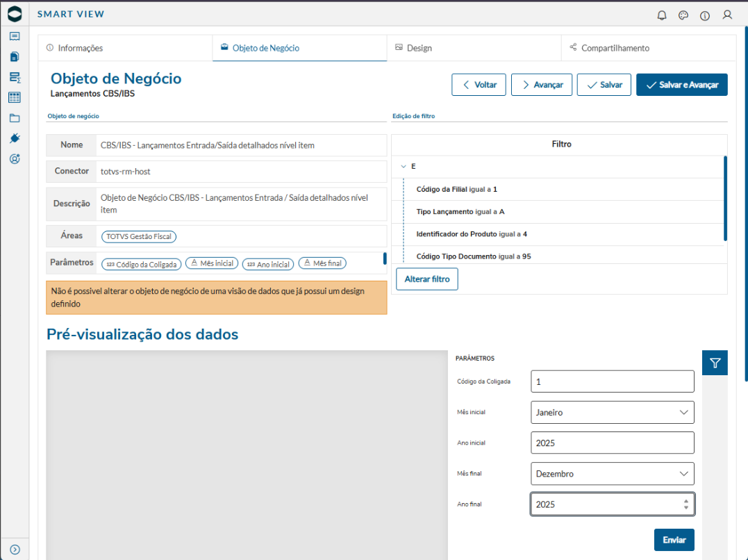Click Alterar filtro button
The width and height of the screenshot is (748, 560).
click(427, 279)
